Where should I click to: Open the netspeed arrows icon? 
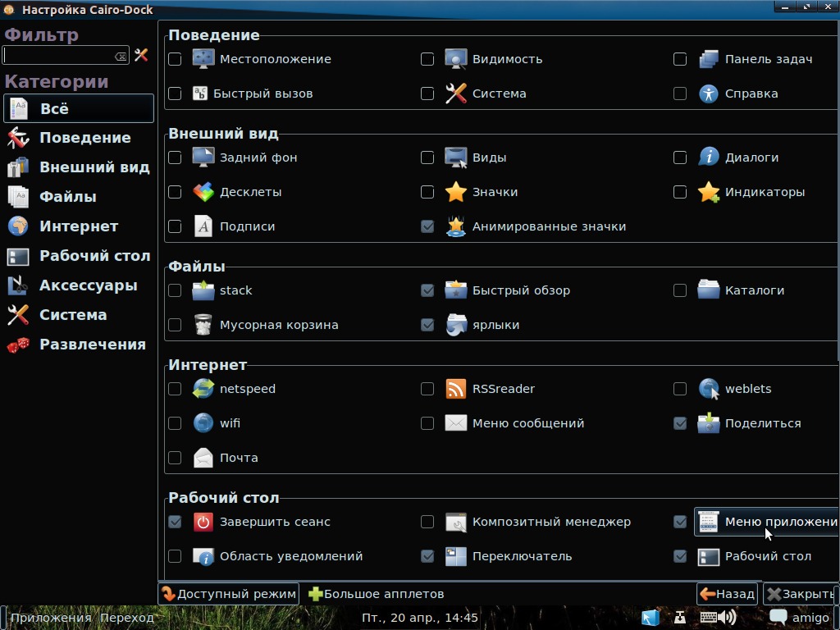(203, 389)
